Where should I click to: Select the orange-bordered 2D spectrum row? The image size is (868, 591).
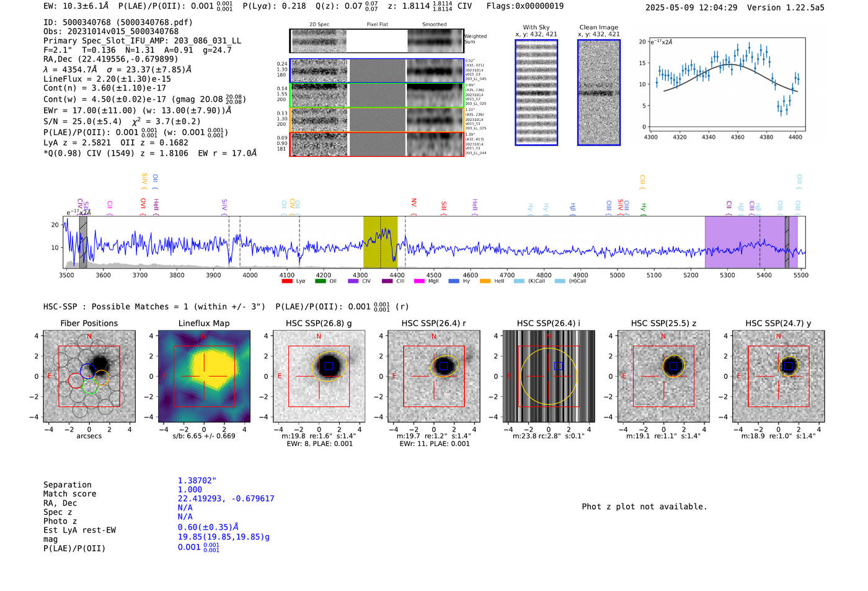coord(376,119)
